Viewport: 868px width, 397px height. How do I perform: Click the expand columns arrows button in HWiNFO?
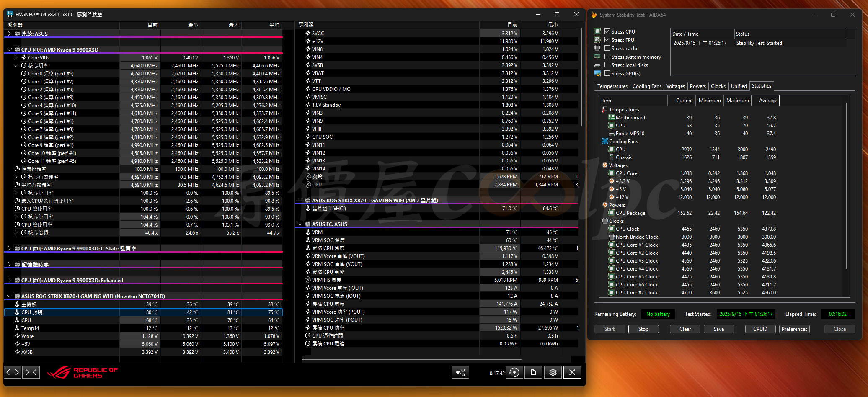click(x=13, y=372)
